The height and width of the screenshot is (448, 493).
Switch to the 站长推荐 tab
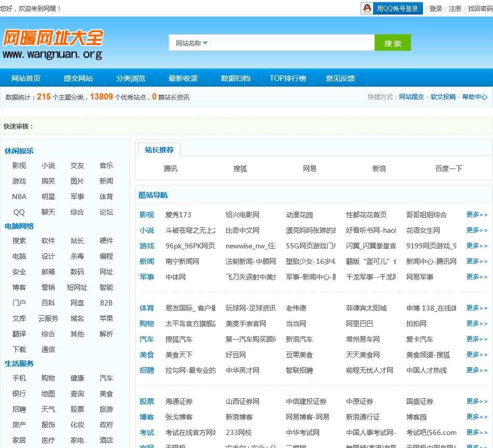pyautogui.click(x=159, y=150)
